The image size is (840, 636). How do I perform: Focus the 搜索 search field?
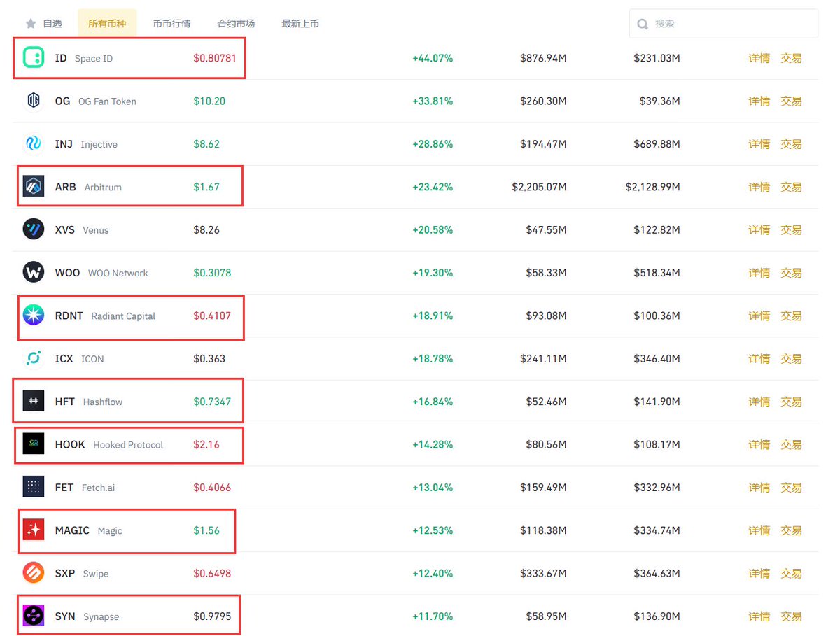point(724,23)
